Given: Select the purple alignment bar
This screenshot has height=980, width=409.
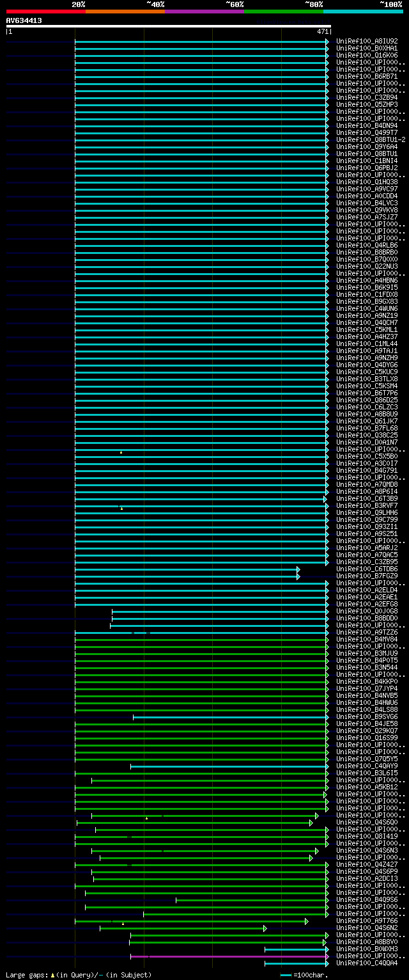Looking at the screenshot, I should [229, 956].
